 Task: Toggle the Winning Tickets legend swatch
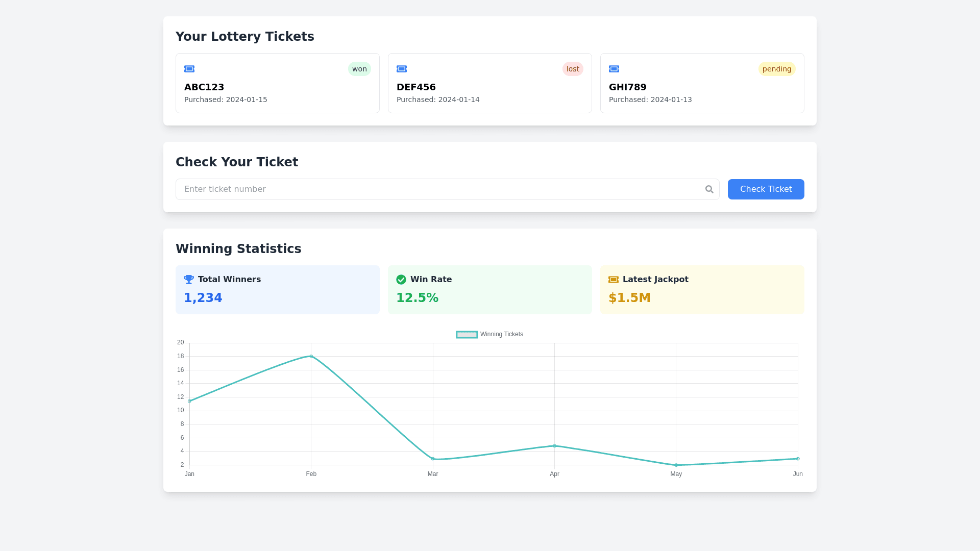click(x=467, y=335)
